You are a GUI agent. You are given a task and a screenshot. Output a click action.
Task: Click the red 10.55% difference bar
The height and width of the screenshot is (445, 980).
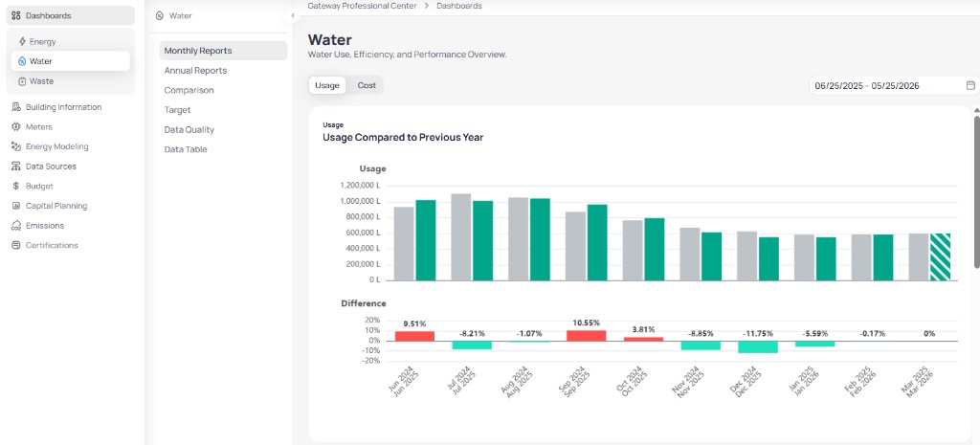point(587,336)
